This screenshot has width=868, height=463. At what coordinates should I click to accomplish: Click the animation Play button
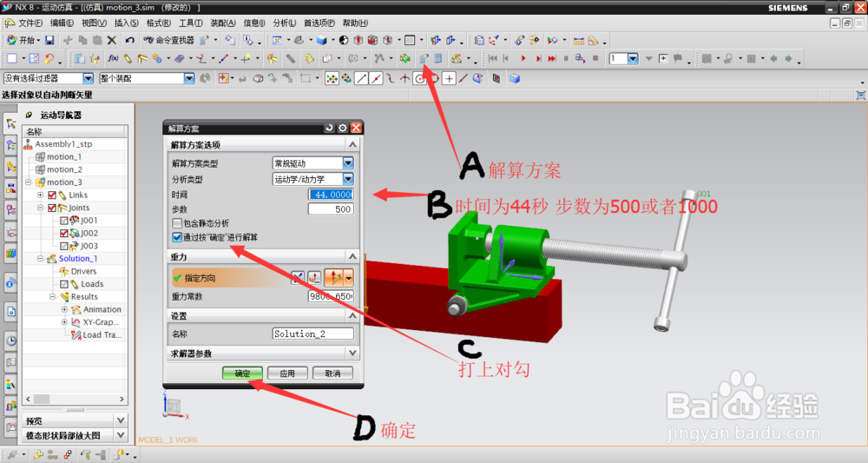pos(523,58)
